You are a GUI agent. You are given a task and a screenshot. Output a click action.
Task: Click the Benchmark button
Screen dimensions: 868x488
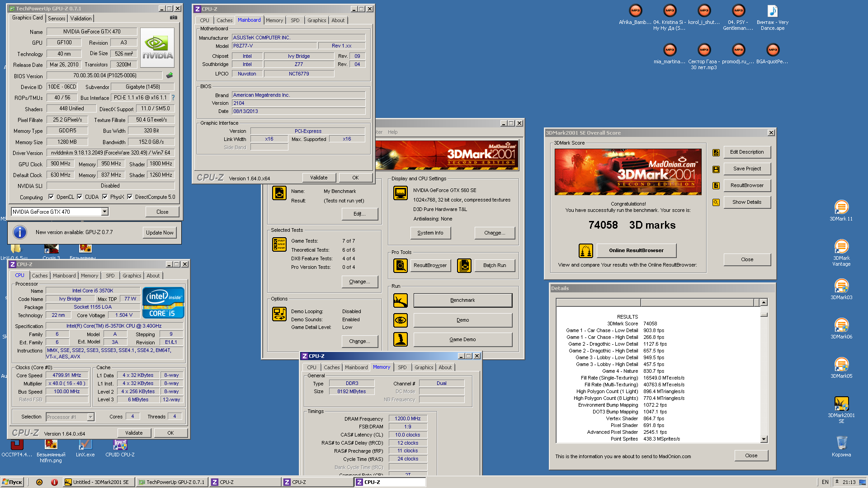coord(462,300)
